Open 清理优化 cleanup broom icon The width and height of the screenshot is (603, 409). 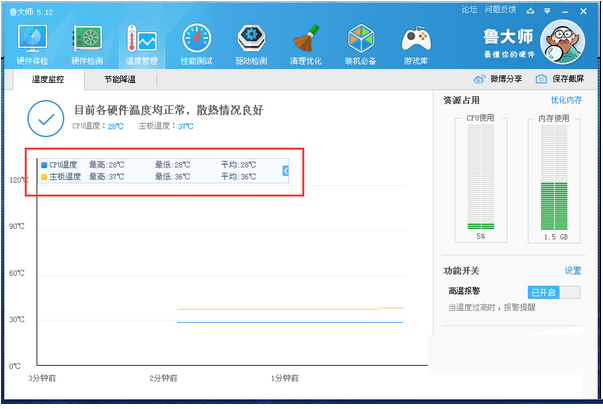[306, 45]
